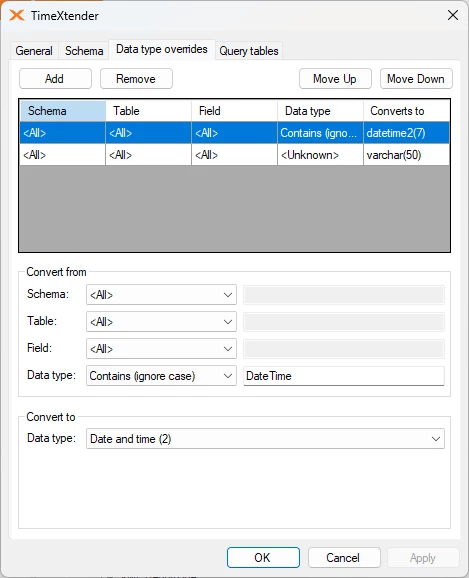Close the TimeXtender dialog window
Screen dimensions: 469x578
pyautogui.click(x=452, y=15)
